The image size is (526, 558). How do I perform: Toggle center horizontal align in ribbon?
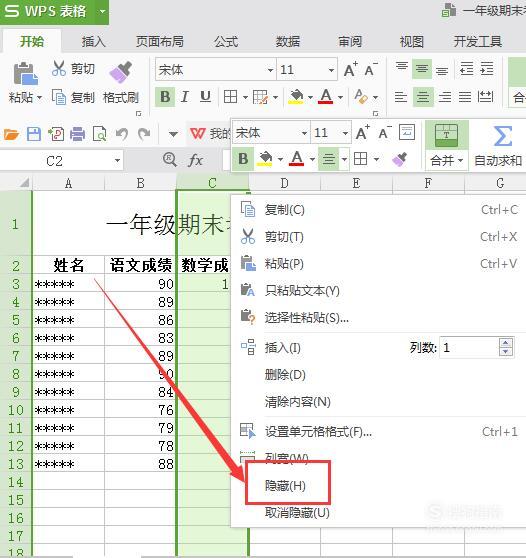click(x=423, y=97)
